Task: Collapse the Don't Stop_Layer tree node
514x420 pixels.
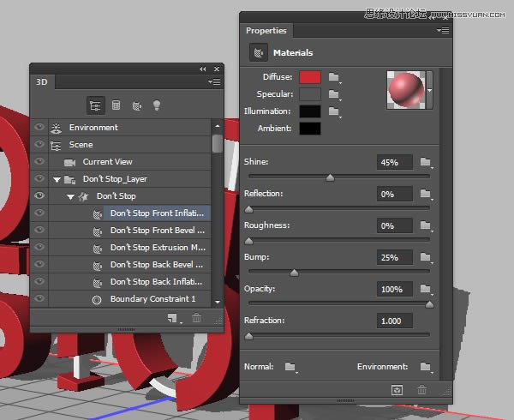Action: (x=57, y=180)
